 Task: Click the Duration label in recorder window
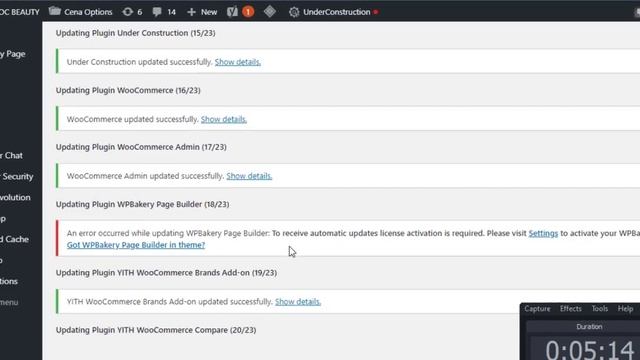[589, 327]
